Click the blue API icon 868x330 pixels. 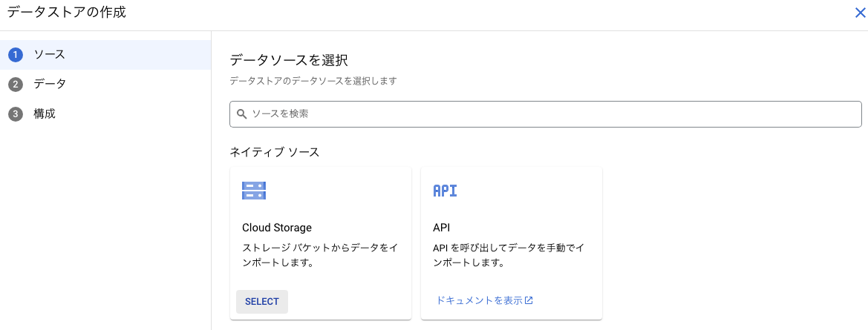pos(445,191)
